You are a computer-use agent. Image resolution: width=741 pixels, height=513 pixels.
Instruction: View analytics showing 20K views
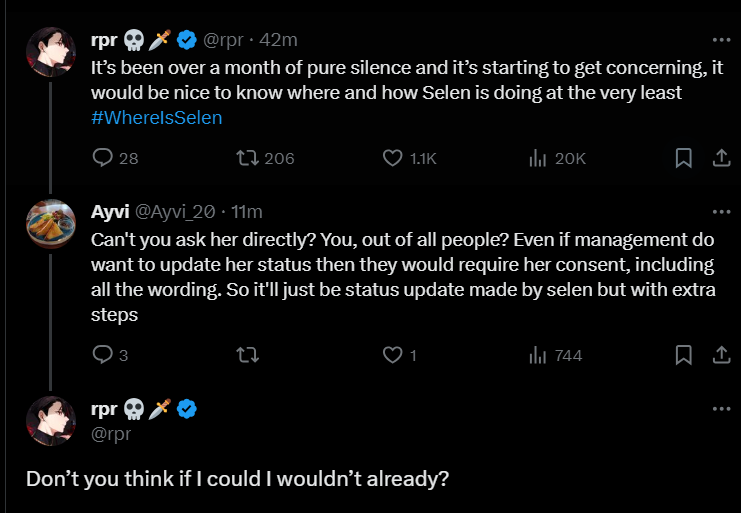(x=536, y=158)
